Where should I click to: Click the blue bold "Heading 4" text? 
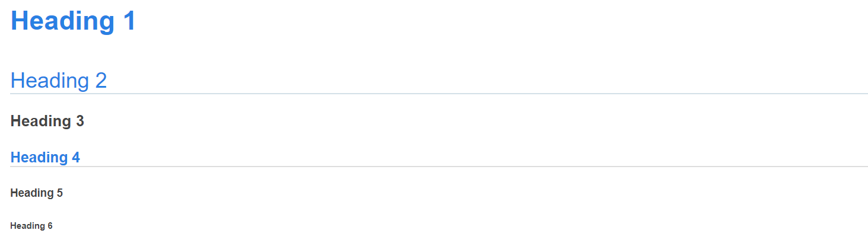pos(45,158)
